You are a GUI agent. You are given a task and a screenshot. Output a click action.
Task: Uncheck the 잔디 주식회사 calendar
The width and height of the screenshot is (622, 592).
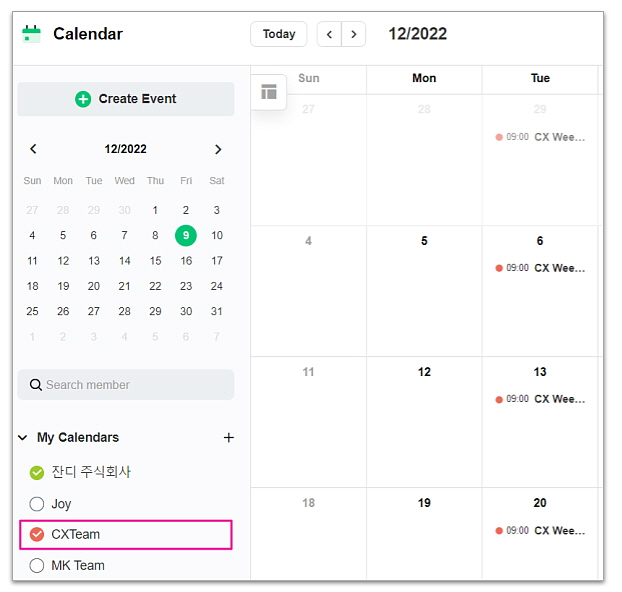[37, 472]
